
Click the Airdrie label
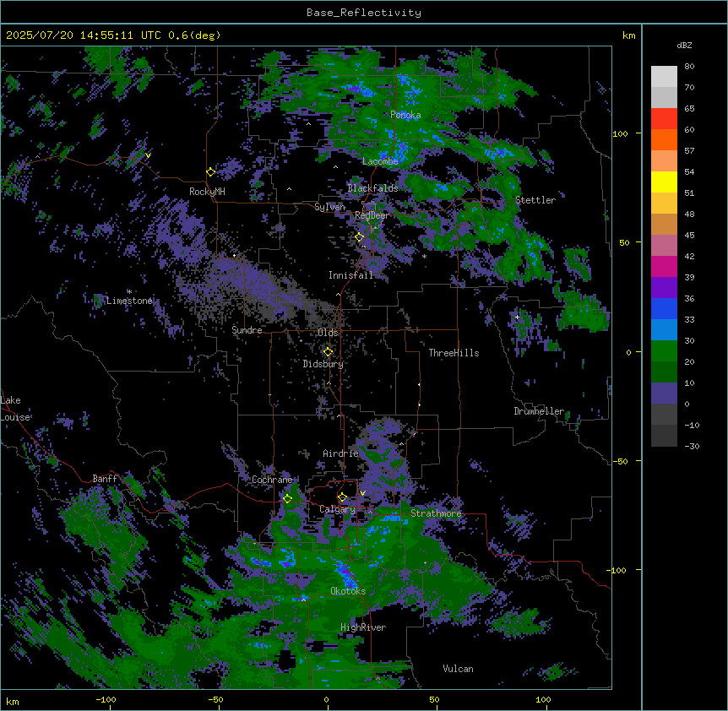(x=340, y=453)
